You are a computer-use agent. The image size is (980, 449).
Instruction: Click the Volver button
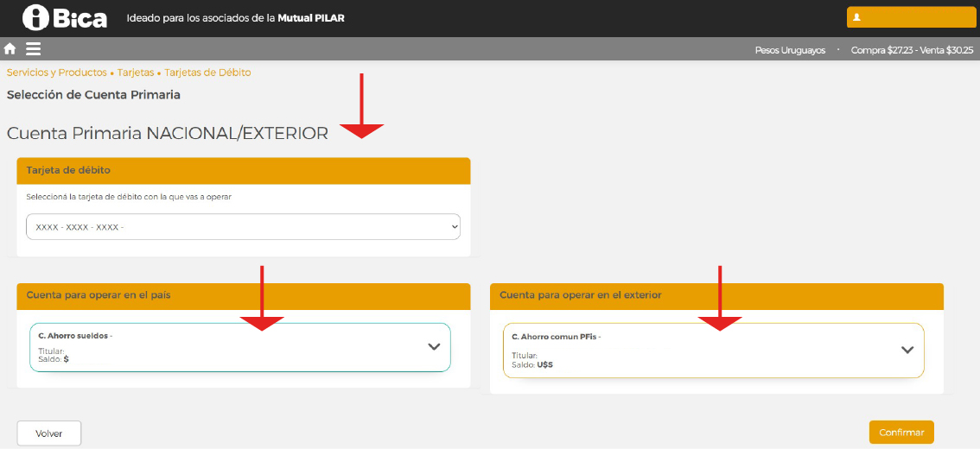pos(48,433)
